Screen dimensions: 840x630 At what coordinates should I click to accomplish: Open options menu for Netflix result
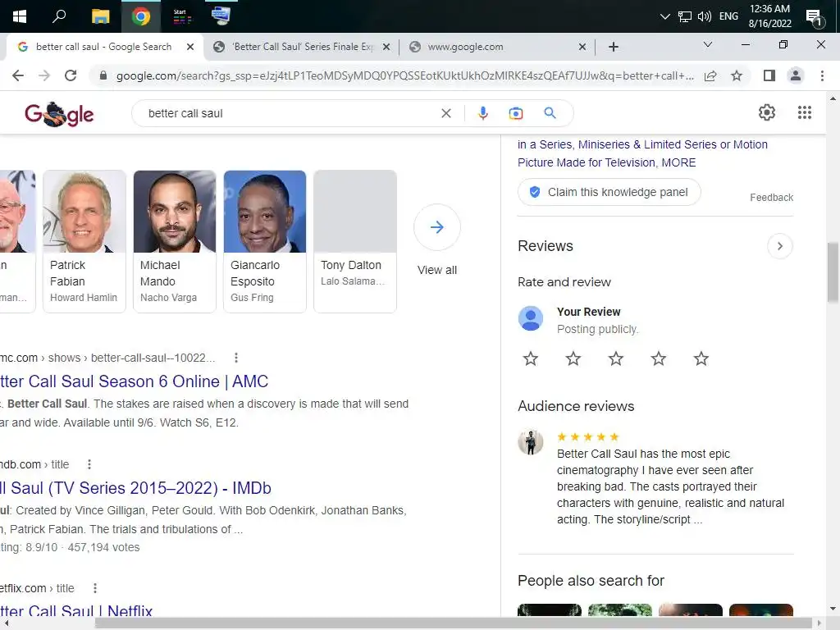point(95,588)
